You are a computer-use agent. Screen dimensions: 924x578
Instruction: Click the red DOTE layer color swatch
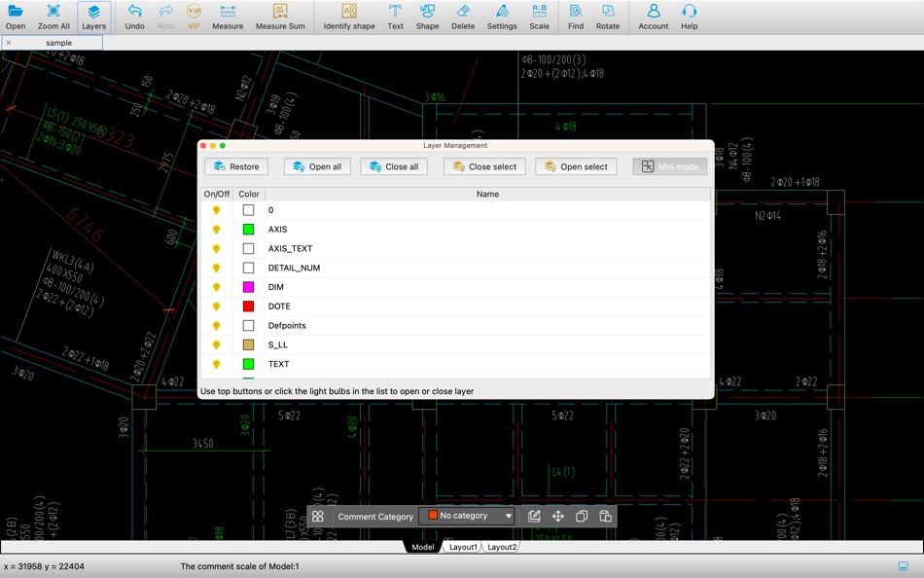pos(248,307)
